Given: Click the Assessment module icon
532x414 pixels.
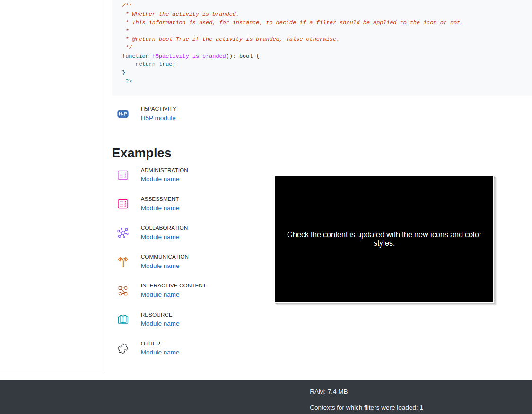Looking at the screenshot, I should tap(123, 204).
